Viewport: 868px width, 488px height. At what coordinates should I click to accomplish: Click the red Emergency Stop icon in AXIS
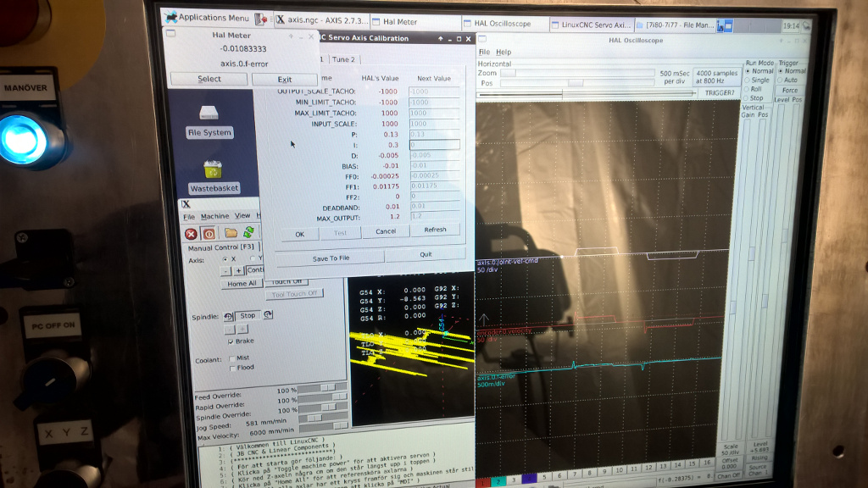[191, 234]
